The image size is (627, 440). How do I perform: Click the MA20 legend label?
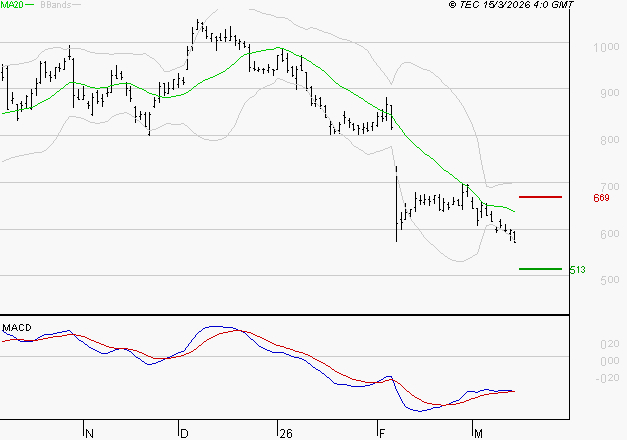pyautogui.click(x=11, y=5)
